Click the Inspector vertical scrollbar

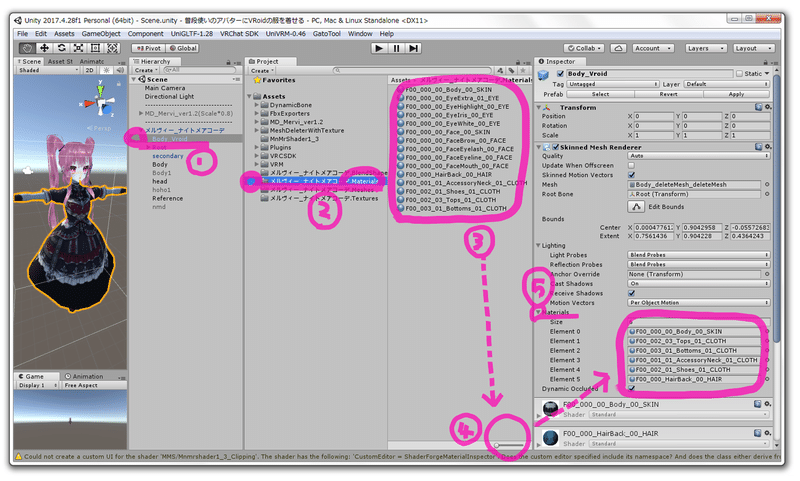coord(777,209)
